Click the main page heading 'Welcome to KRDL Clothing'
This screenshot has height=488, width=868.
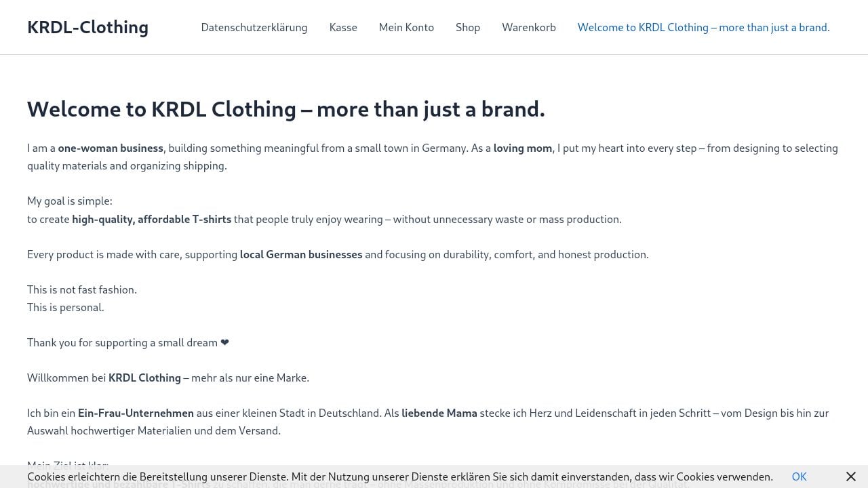(x=286, y=108)
